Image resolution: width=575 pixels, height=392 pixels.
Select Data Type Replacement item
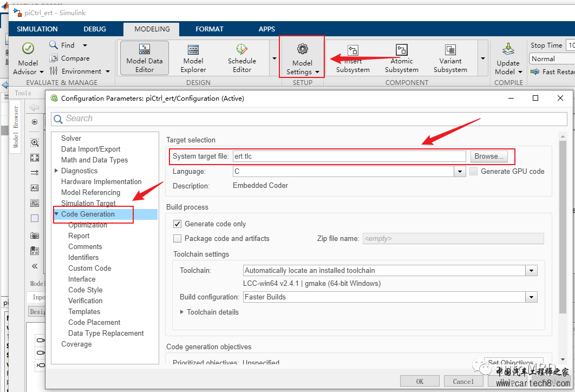coord(106,333)
